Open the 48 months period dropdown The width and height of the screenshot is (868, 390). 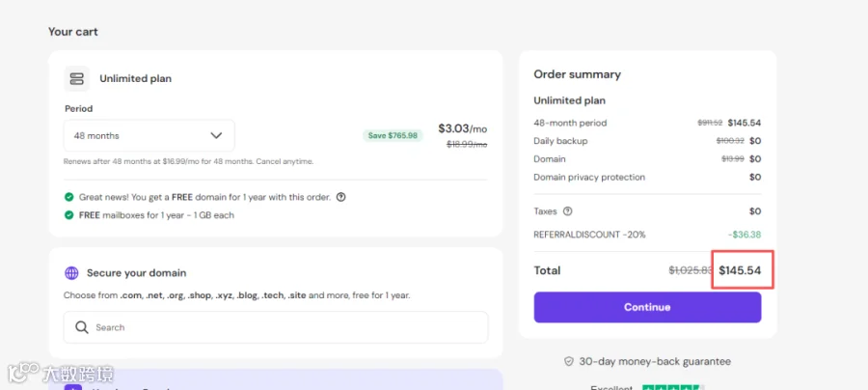(x=149, y=136)
